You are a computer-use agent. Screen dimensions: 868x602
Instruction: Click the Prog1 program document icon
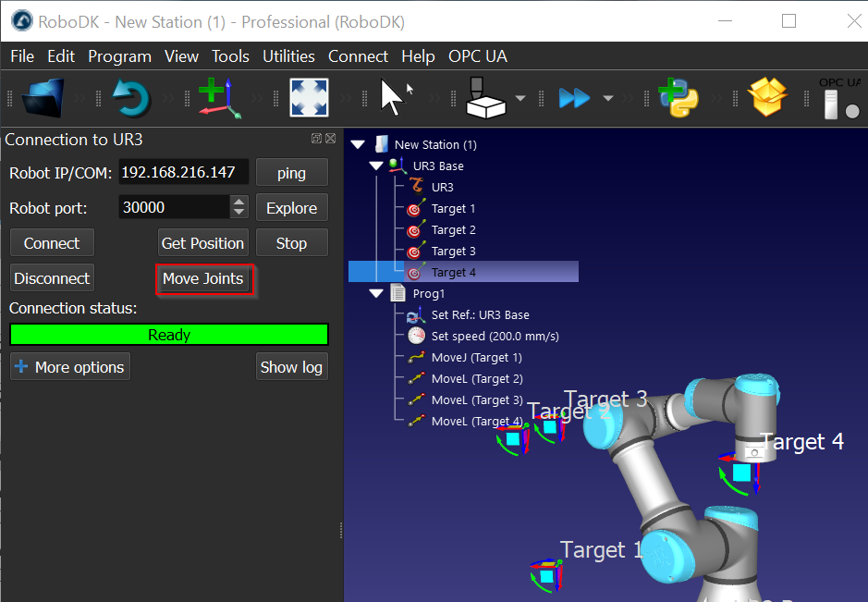398,293
